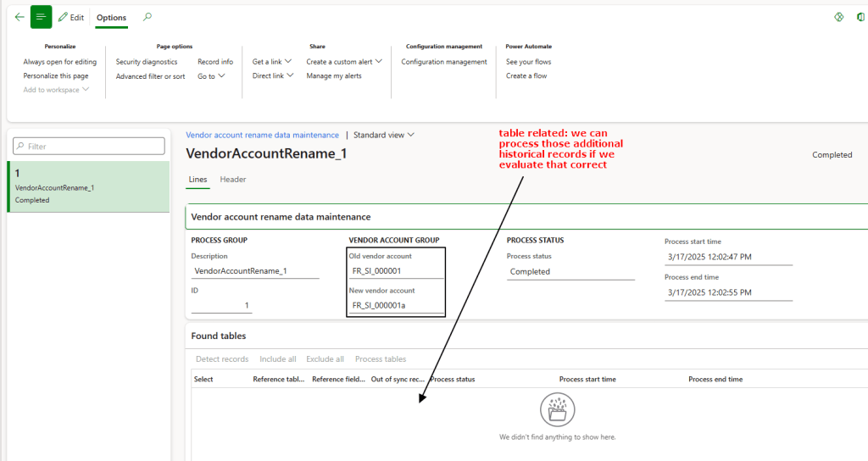868x461 pixels.
Task: Click the Edit pencil icon
Action: coord(63,18)
